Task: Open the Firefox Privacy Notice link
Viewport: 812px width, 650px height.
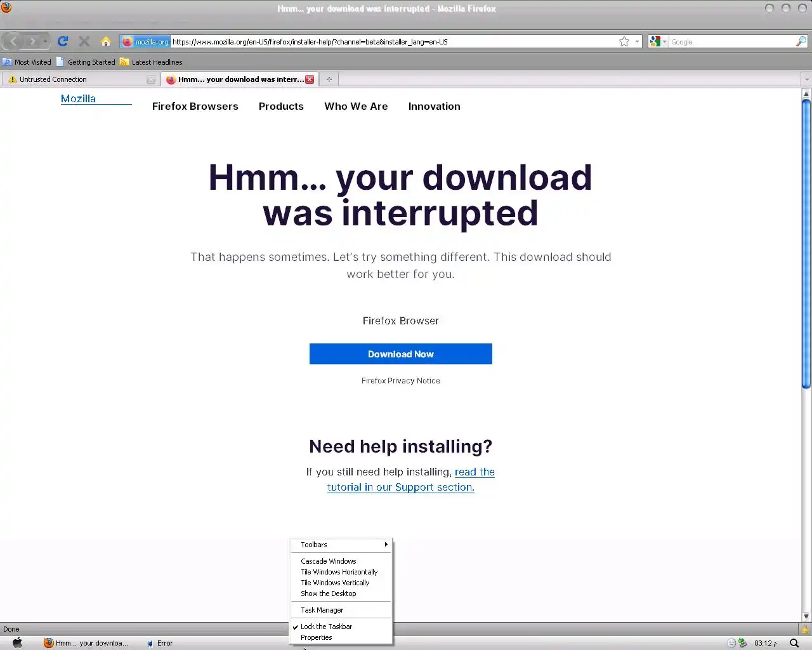Action: click(401, 381)
